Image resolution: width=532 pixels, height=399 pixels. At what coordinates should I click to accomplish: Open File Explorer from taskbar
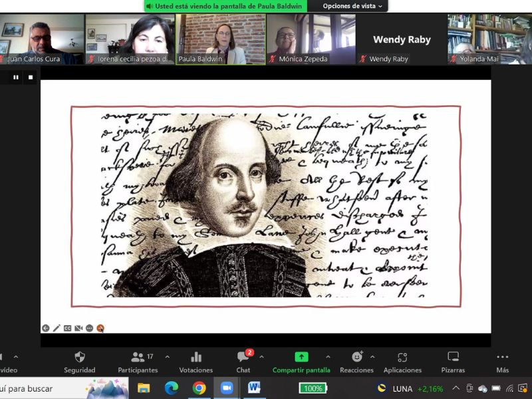[144, 388]
